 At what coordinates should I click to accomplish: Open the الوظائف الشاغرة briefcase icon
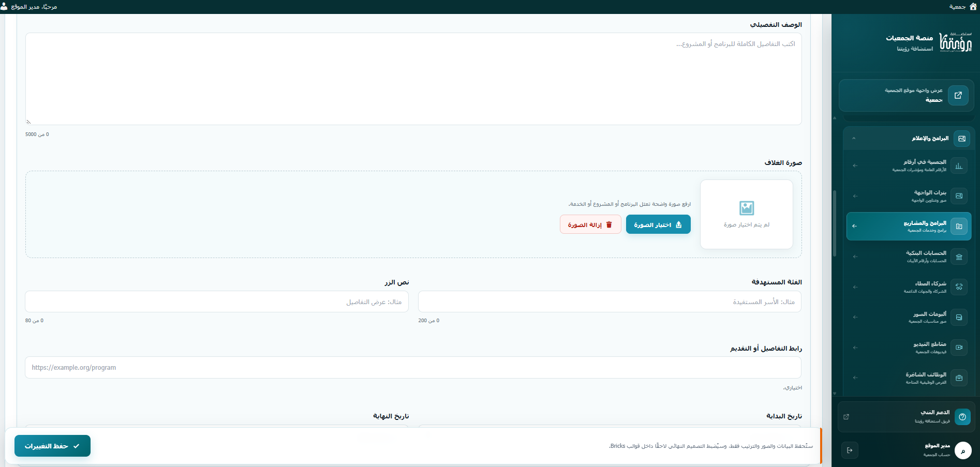[959, 378]
